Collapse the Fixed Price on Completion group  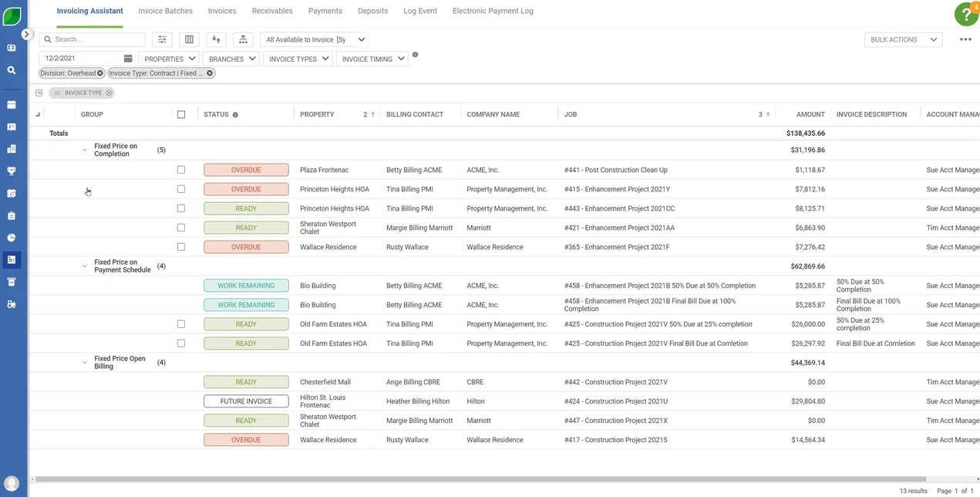coord(85,149)
